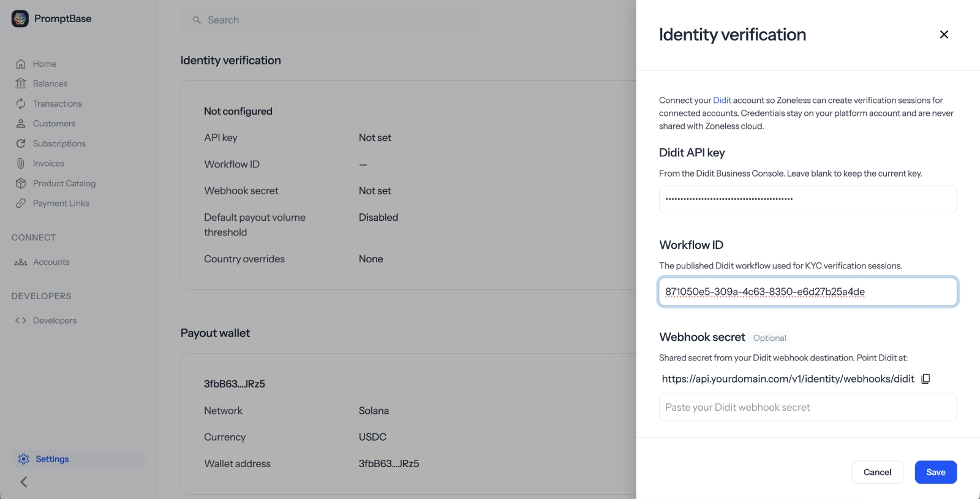
Task: Click the 'Disabled' payout threshold value
Action: tap(379, 217)
